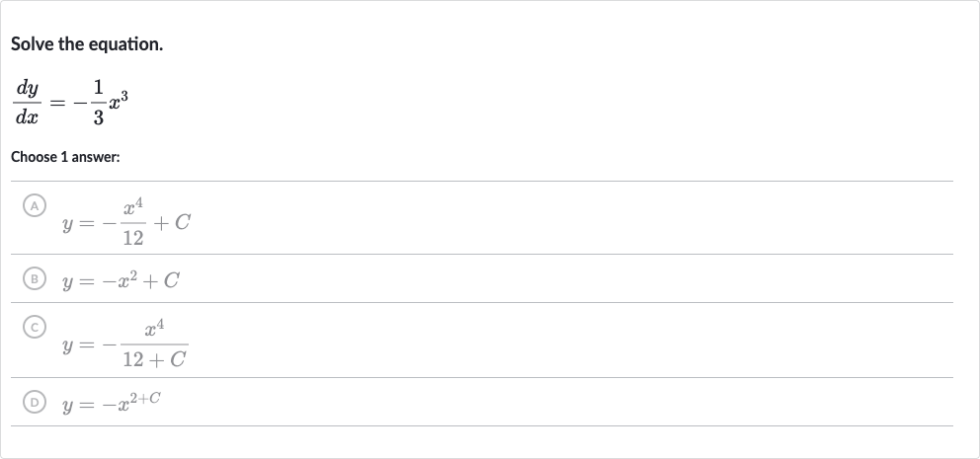Click the '12 + C' denominator in option C

coord(154,359)
